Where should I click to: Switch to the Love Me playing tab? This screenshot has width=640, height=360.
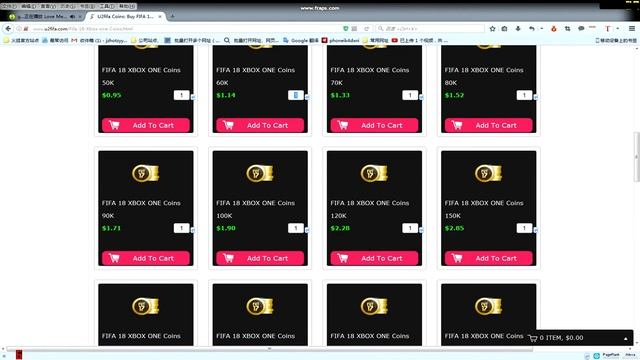[43, 17]
